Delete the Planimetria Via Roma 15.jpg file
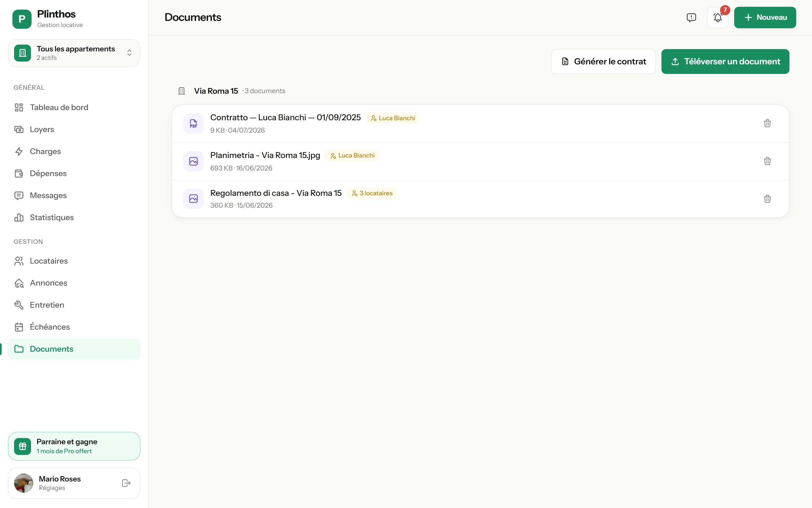The height and width of the screenshot is (508, 812). click(x=767, y=161)
